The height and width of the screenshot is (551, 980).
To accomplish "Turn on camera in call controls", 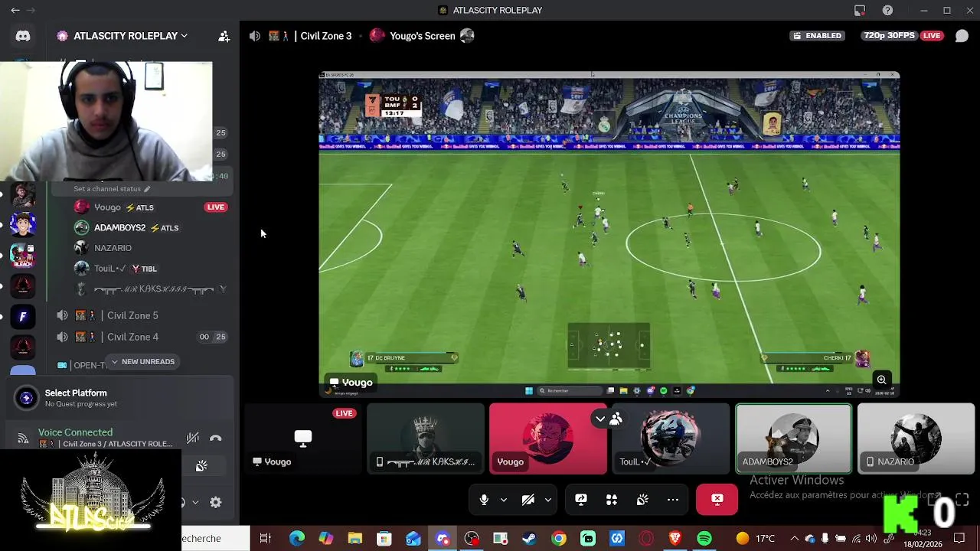I will 528,500.
